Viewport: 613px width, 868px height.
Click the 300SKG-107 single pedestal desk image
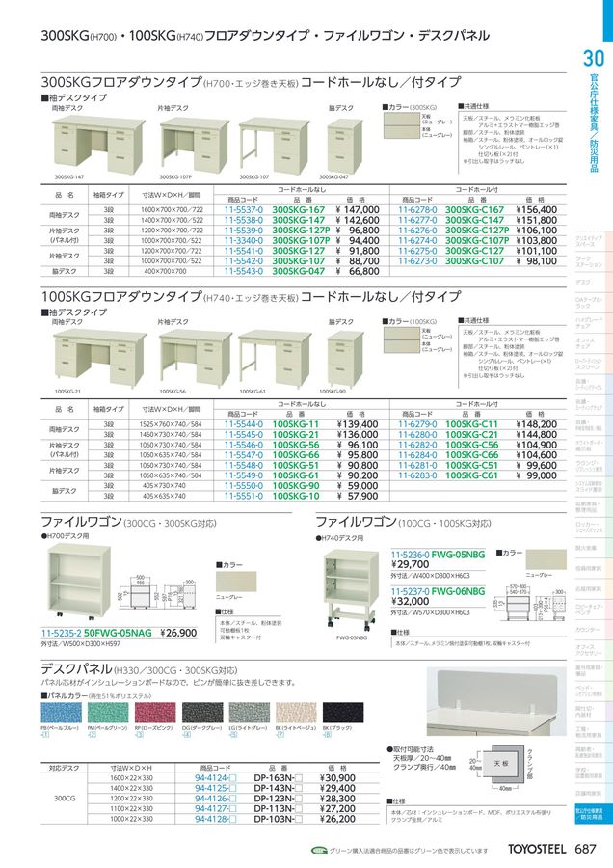pyautogui.click(x=274, y=145)
